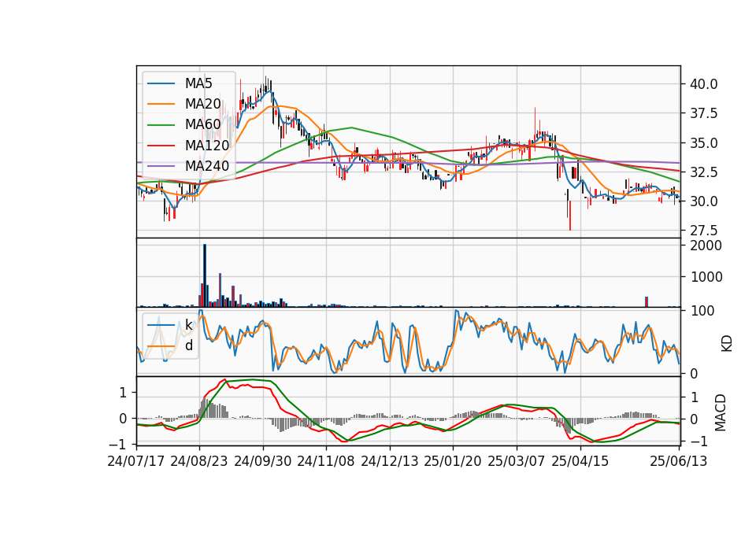Click the 24/09/30 date axis label
Image resolution: width=756 pixels, height=543 pixels.
tap(263, 461)
